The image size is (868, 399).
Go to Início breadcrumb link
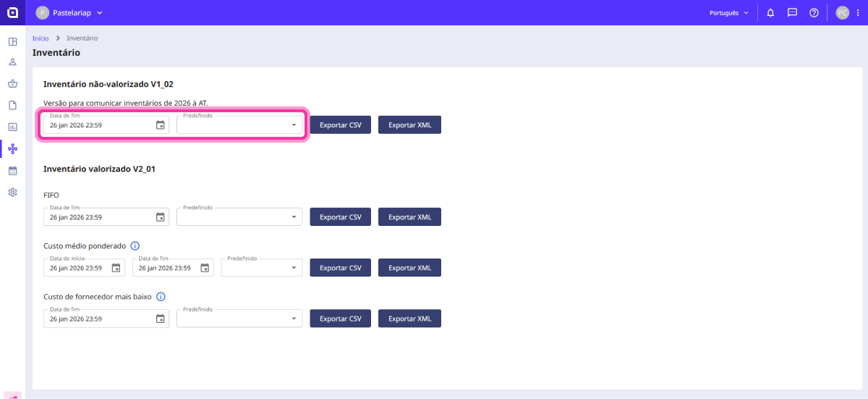[41, 38]
